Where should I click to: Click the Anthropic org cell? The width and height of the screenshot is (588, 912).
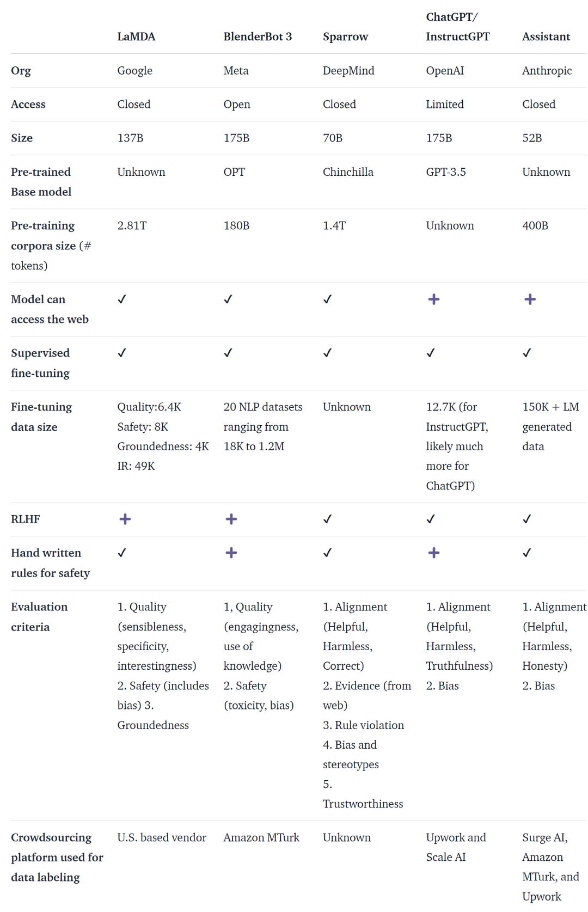(x=547, y=71)
